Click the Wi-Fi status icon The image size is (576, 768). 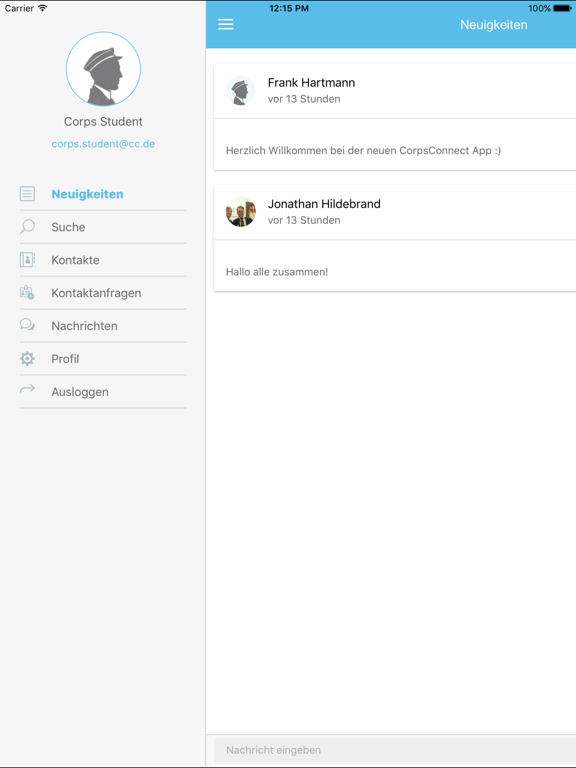pos(43,8)
